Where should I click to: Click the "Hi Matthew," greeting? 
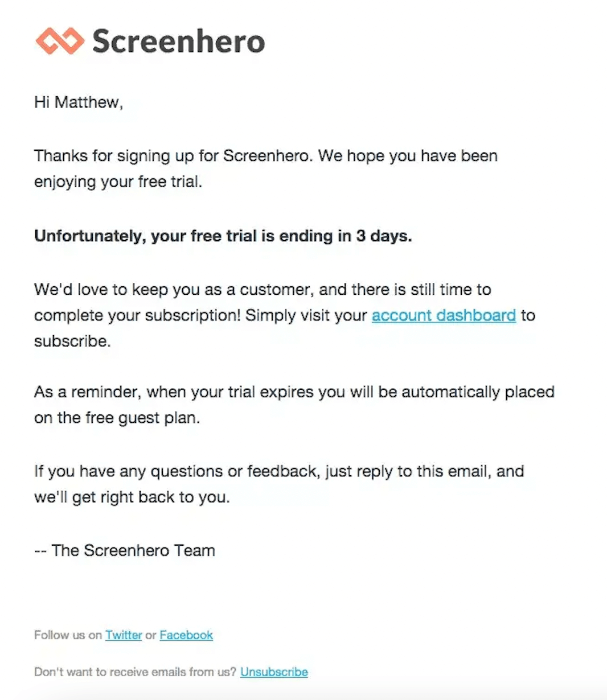coord(79,102)
